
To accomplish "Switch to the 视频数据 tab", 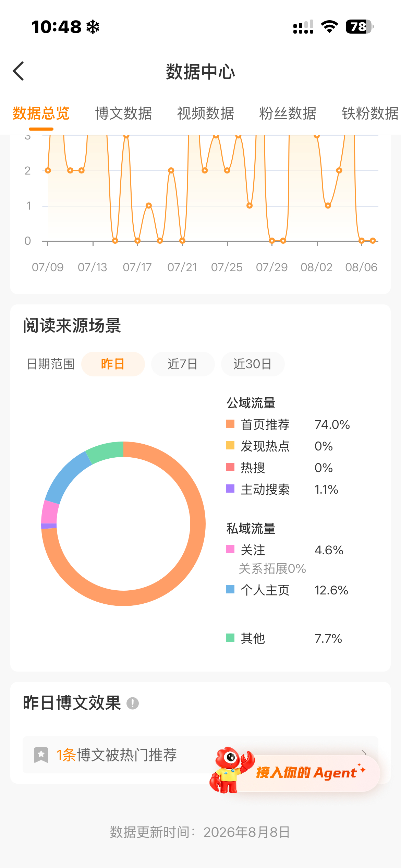I will click(x=206, y=113).
